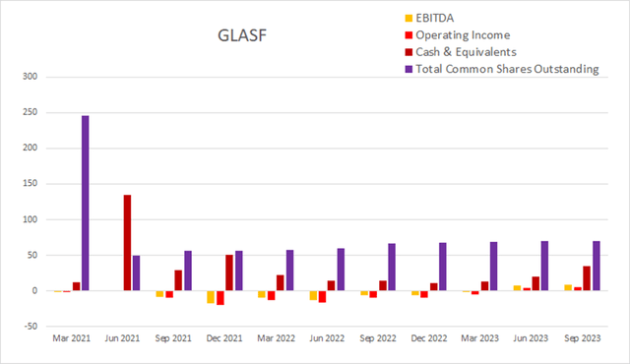This screenshot has width=630, height=364.
Task: Select the red Operating Income legend swatch
Action: [x=409, y=35]
